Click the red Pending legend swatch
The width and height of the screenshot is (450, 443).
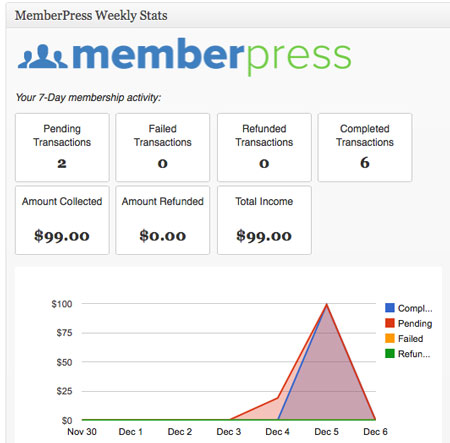point(390,323)
